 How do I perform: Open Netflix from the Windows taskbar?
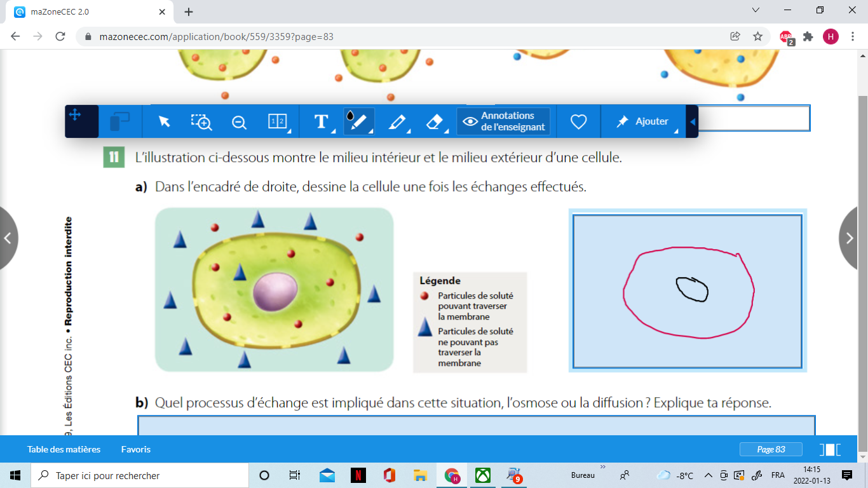358,475
